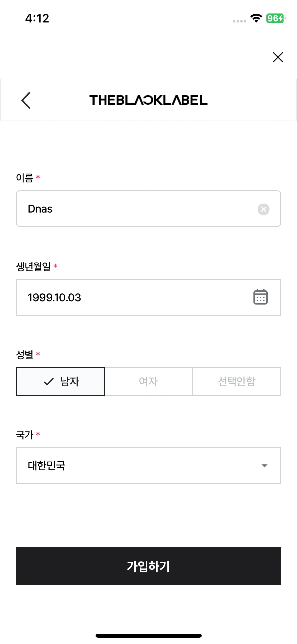Tap the THEBLACKLABEL logo
The image size is (297, 644).
pos(148,100)
